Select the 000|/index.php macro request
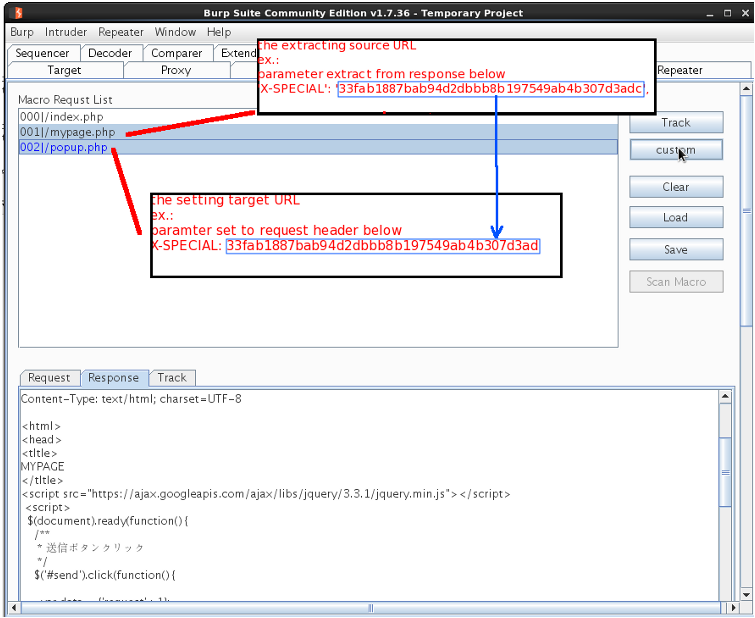The image size is (755, 618). pos(318,117)
